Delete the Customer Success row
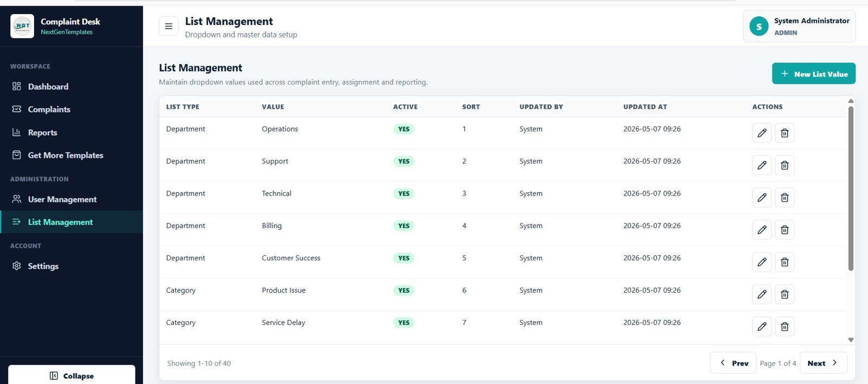Viewport: 868px width, 384px height. tap(784, 262)
